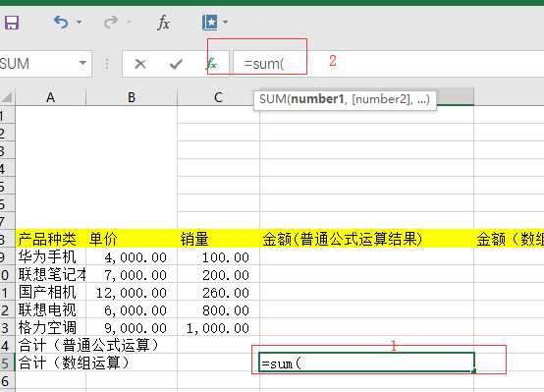The height and width of the screenshot is (392, 544).
Task: Select the price cell 4,000.00
Action: tap(132, 257)
